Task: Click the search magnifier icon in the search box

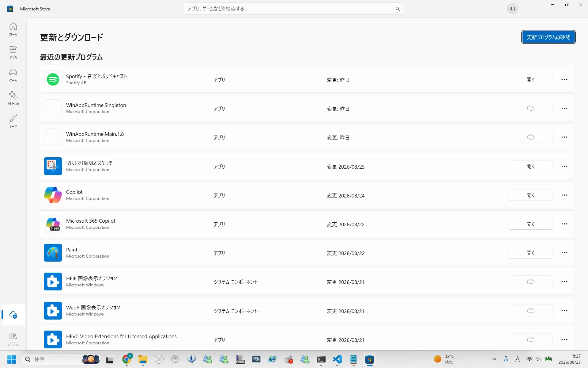Action: pos(398,9)
